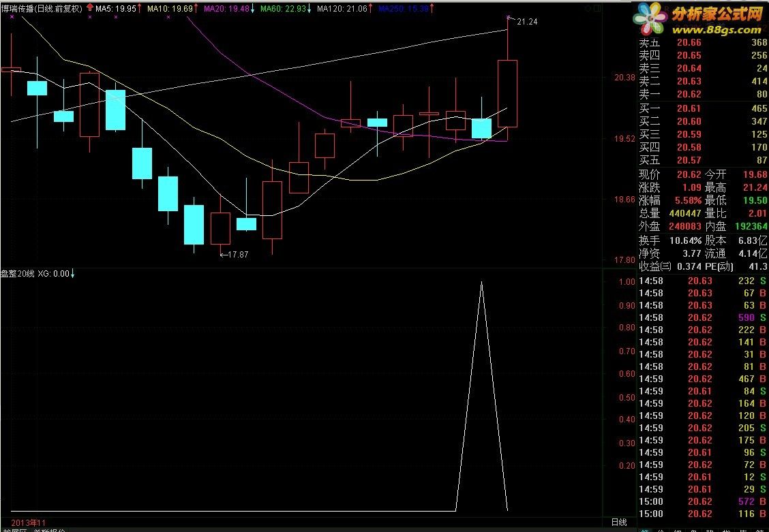Image resolution: width=769 pixels, height=532 pixels.
Task: Click the 今开 19.68 value
Action: (x=755, y=174)
